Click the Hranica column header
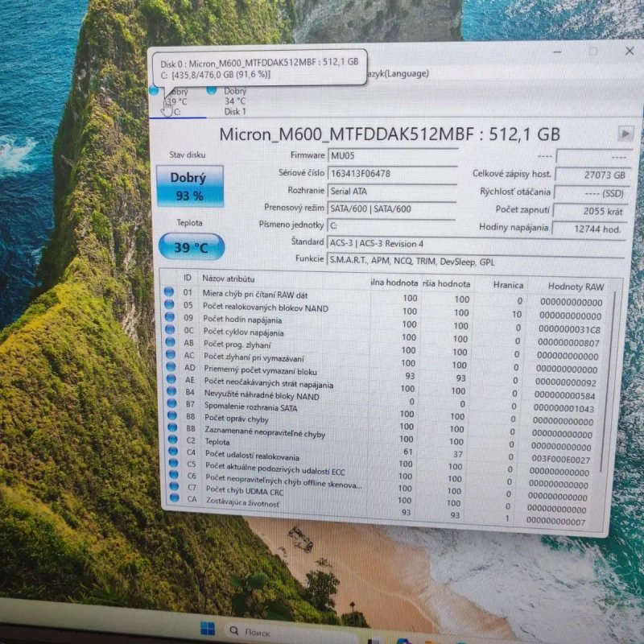 508,285
